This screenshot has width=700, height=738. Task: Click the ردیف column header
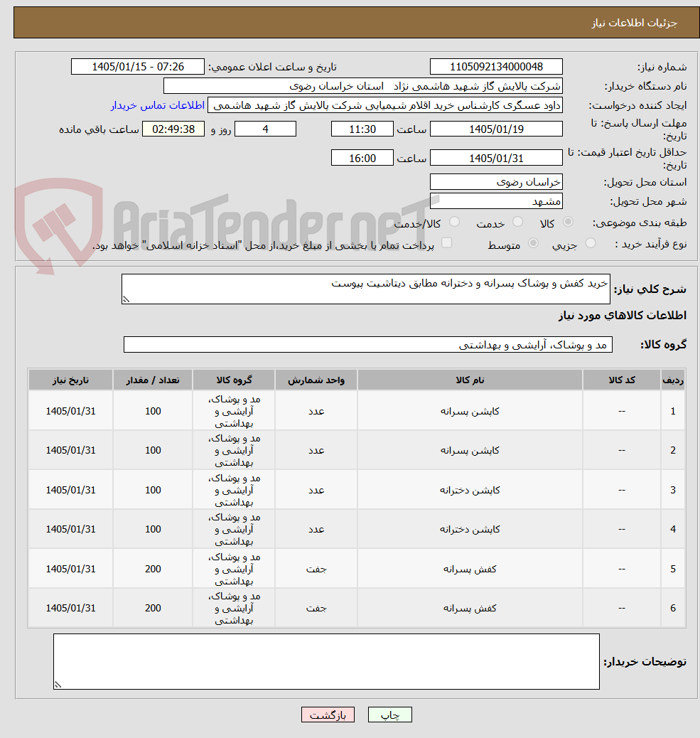[x=673, y=380]
